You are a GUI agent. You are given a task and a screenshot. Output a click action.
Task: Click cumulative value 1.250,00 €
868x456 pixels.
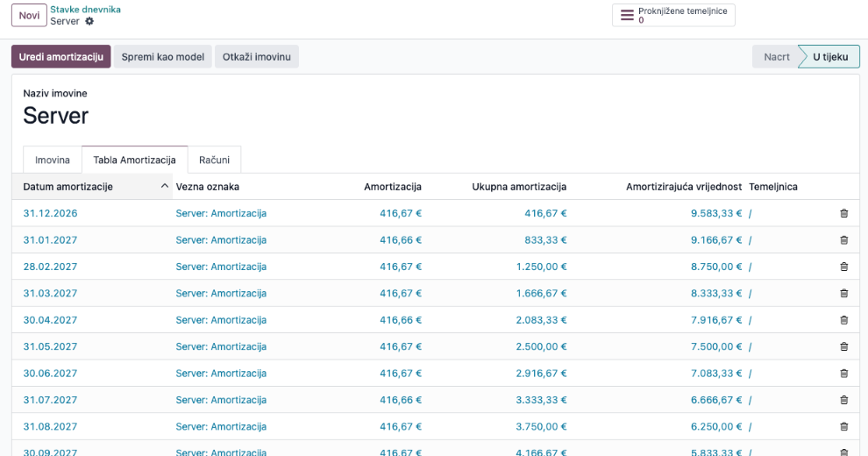click(541, 267)
